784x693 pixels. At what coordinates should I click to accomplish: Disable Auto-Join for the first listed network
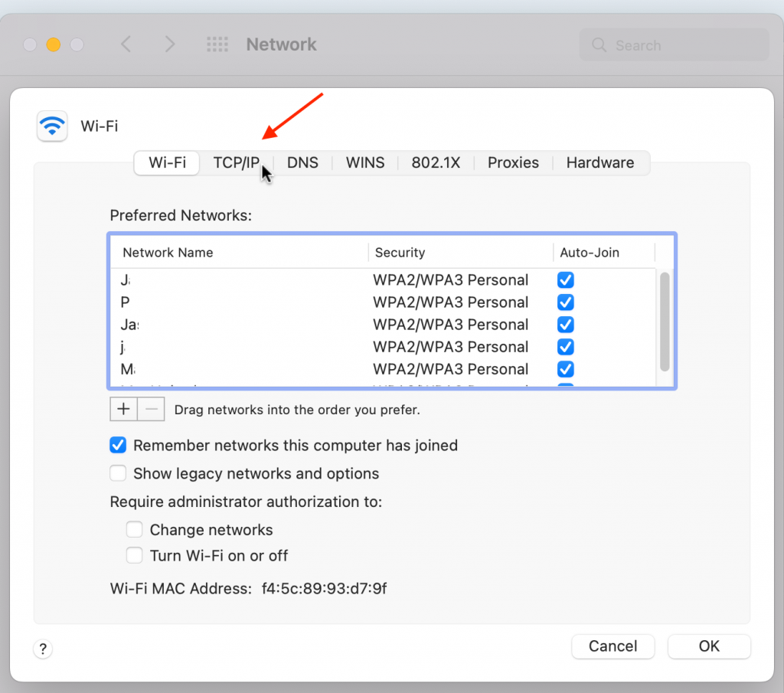tap(565, 280)
